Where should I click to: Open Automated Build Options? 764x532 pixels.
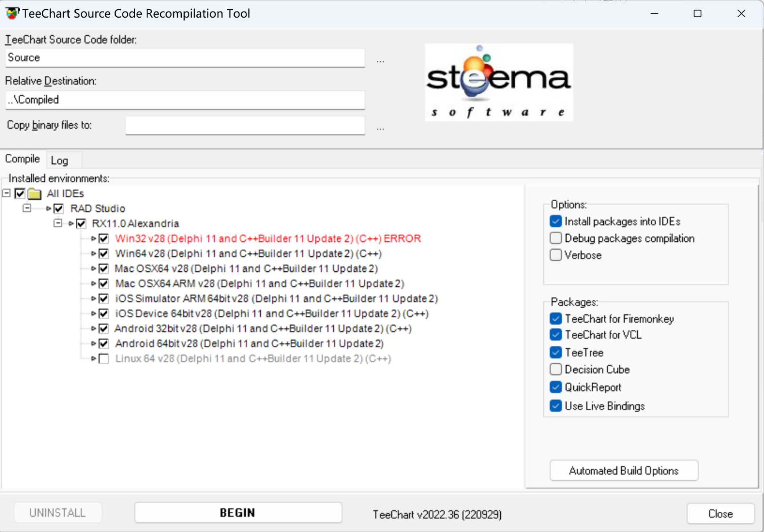tap(624, 471)
